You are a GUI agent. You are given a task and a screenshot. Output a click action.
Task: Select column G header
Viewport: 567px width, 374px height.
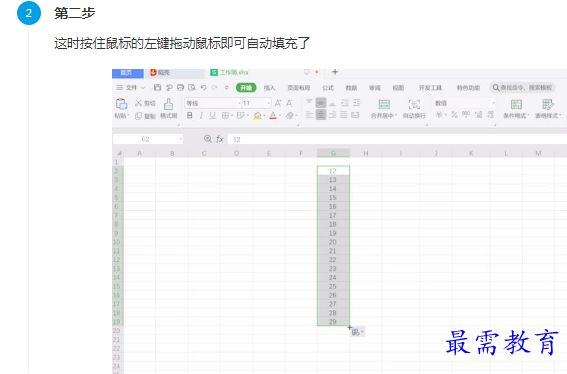coord(333,153)
